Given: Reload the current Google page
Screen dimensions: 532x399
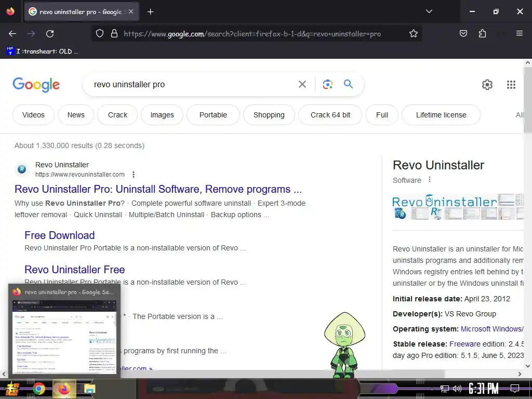Looking at the screenshot, I should pos(50,34).
